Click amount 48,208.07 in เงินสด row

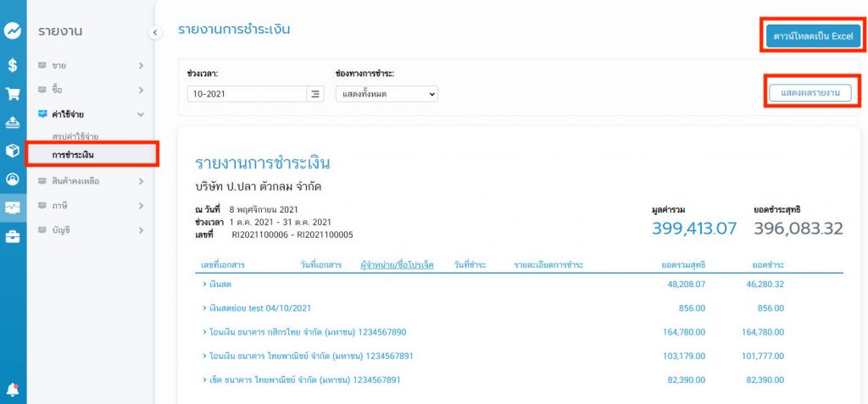tap(687, 285)
